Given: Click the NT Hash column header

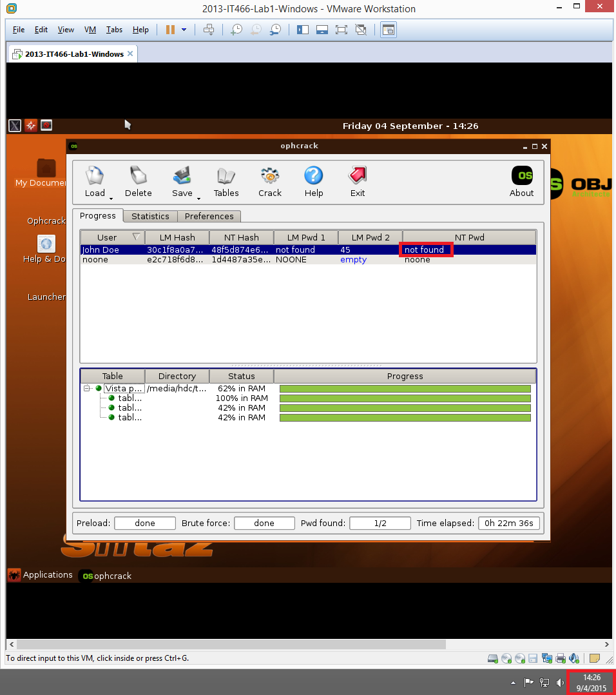Looking at the screenshot, I should [x=242, y=237].
